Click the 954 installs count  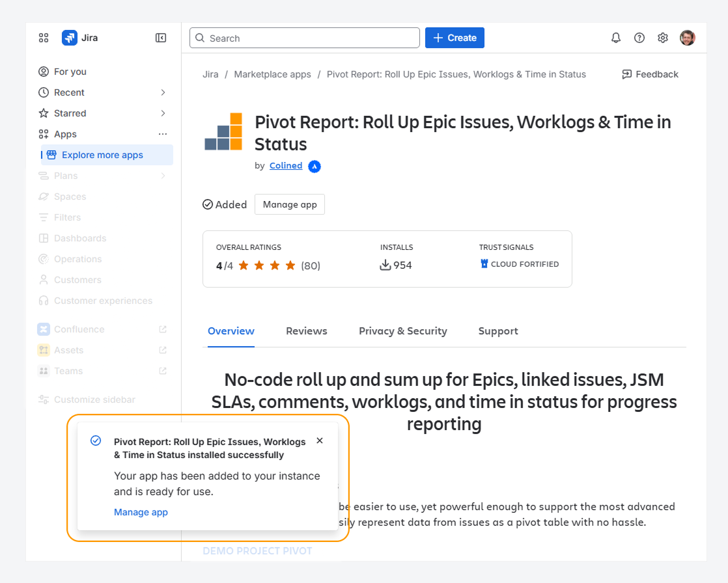pyautogui.click(x=402, y=265)
